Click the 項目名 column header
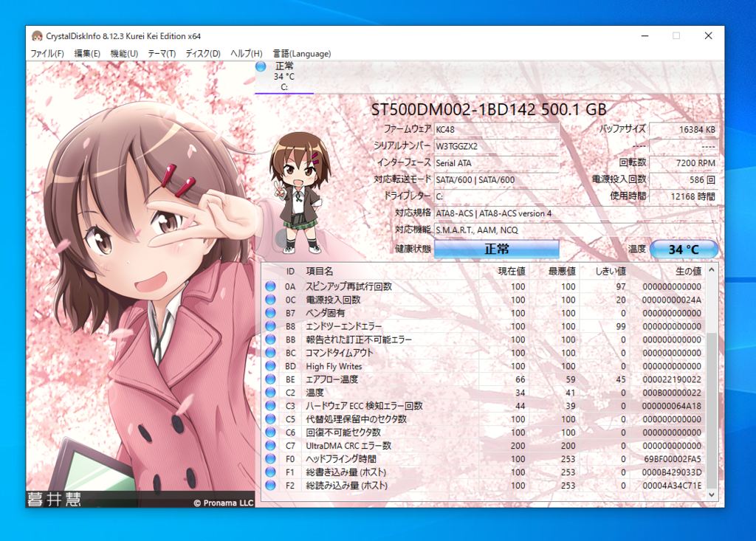 click(320, 272)
